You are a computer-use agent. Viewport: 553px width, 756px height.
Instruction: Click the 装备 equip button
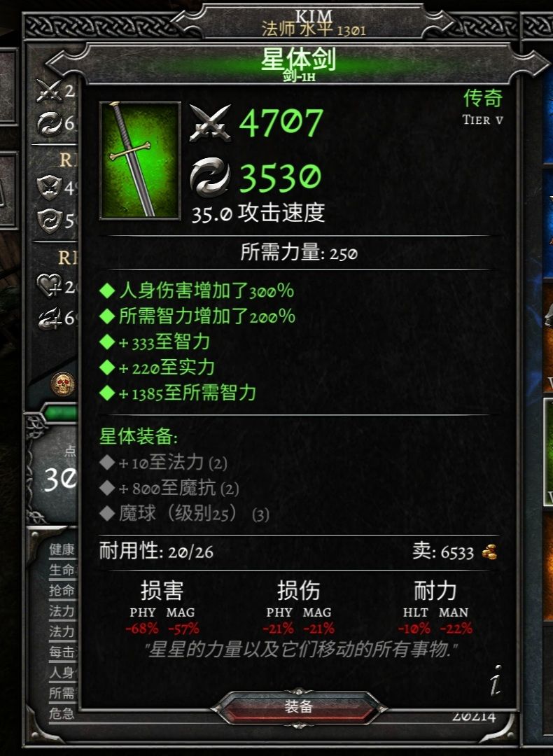pyautogui.click(x=299, y=707)
